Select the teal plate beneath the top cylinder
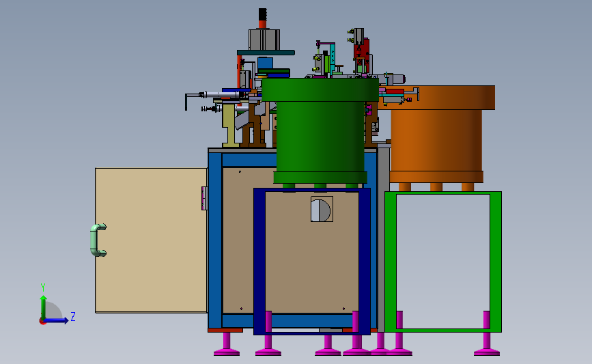592x364 pixels. tap(266, 53)
